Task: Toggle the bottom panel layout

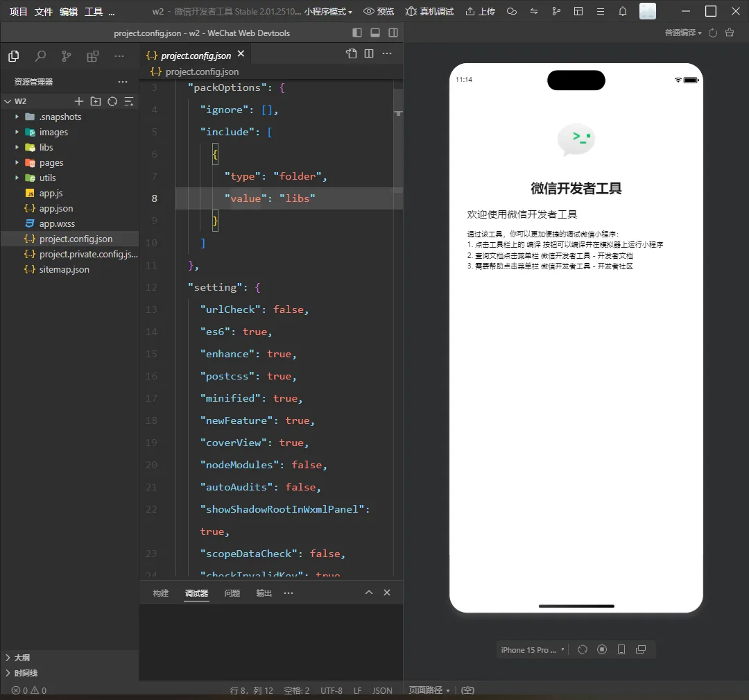Action: [375, 33]
